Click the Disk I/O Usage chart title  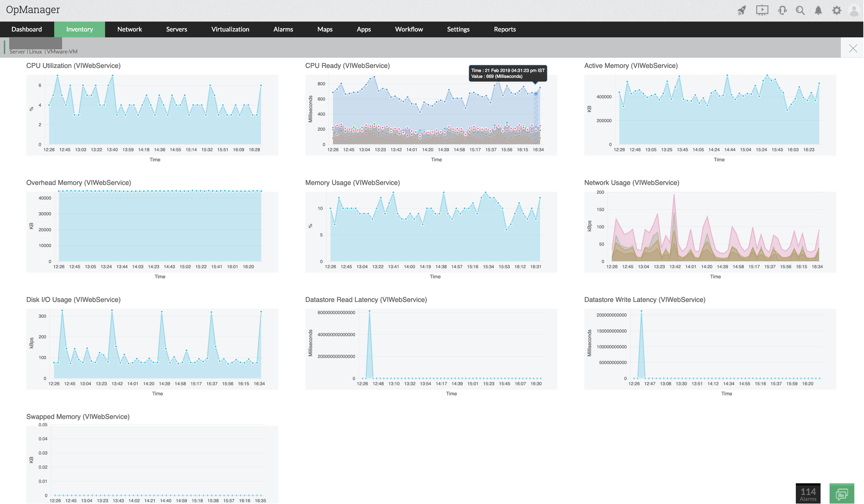pos(73,300)
